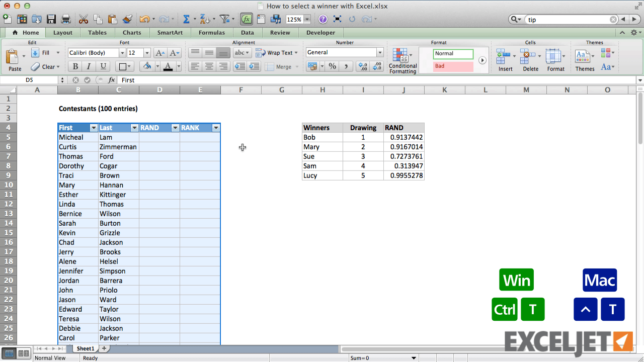Image resolution: width=644 pixels, height=362 pixels.
Task: Click the AutoSum icon in the toolbar
Action: 186,19
